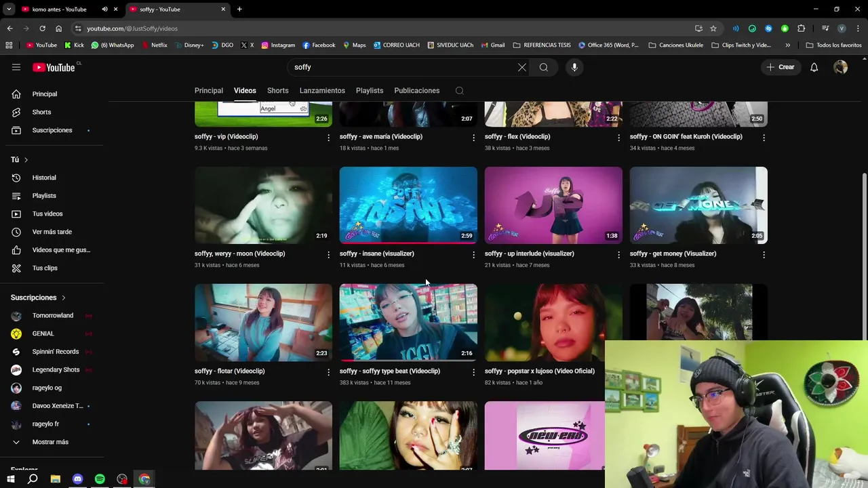Open Gmail bookmark
This screenshot has height=488, width=868.
[x=492, y=45]
